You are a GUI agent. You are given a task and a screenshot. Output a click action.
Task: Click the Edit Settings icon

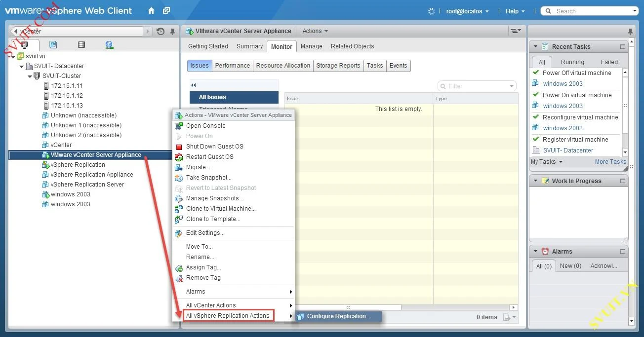coord(179,233)
